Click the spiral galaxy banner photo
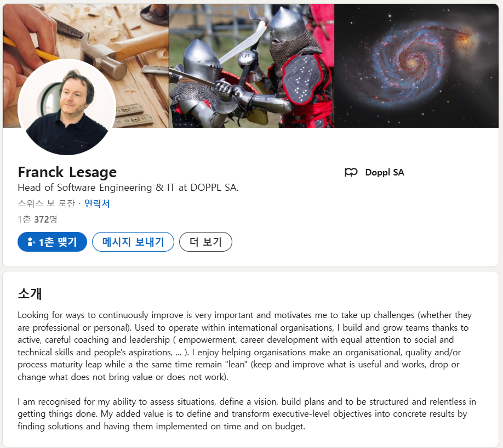Screen dimensions: 503x448 pyautogui.click(x=416, y=65)
